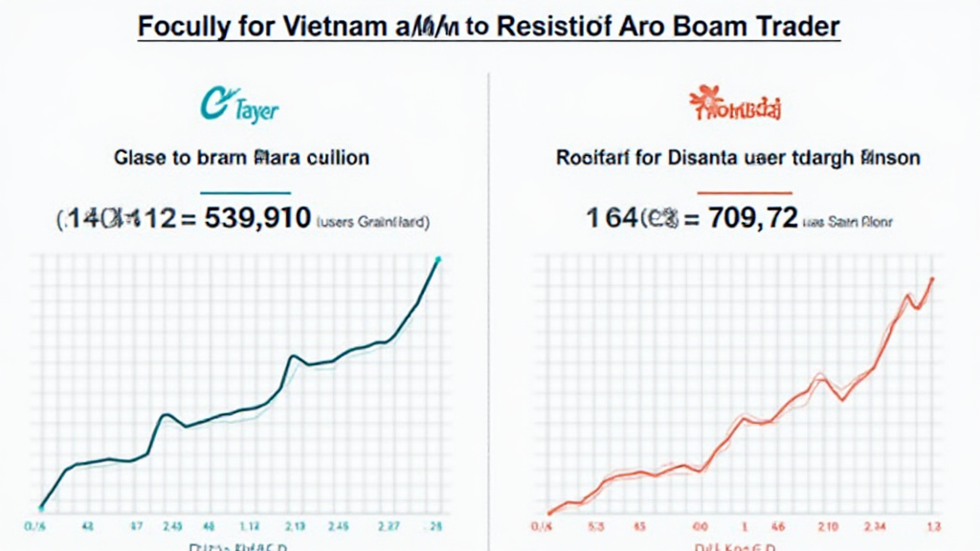Viewport: 980px width, 551px height.
Task: Open the underlined Focully for Vietnam title
Action: pos(489,26)
